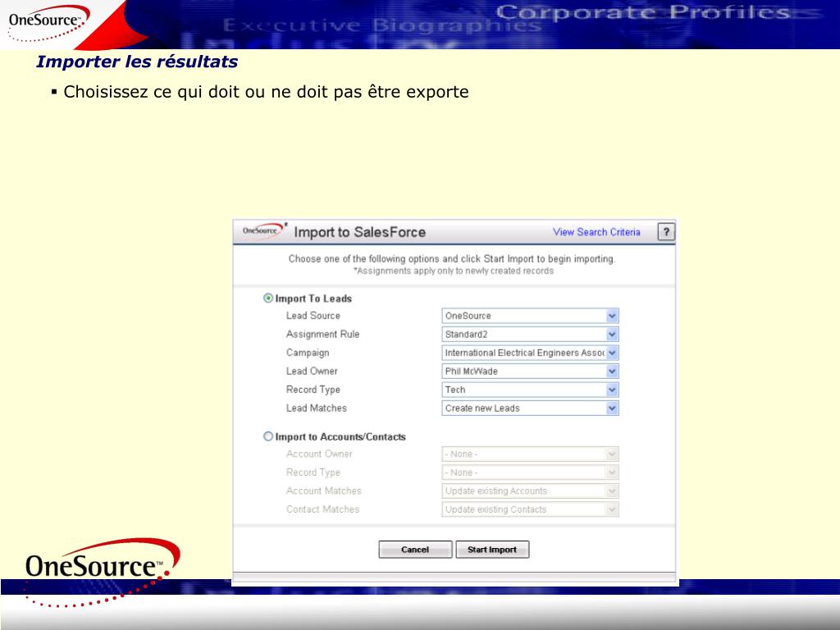Click the 'Importer les résultats' heading
840x630 pixels.
(137, 62)
